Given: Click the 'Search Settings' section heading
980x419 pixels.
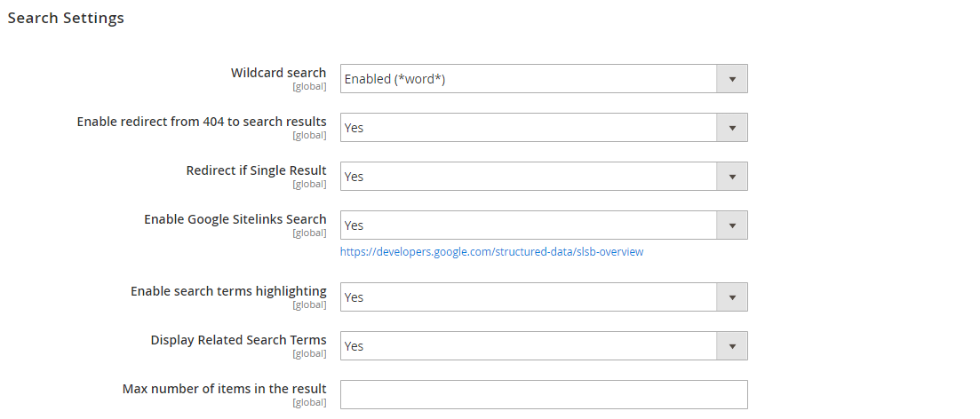Looking at the screenshot, I should click(66, 18).
